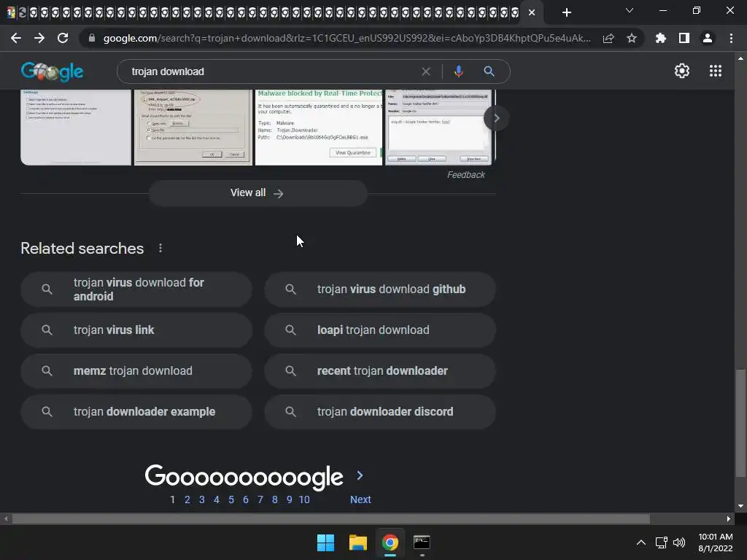Click the horizontal scrollbar thumb
The image size is (747, 560).
330,518
